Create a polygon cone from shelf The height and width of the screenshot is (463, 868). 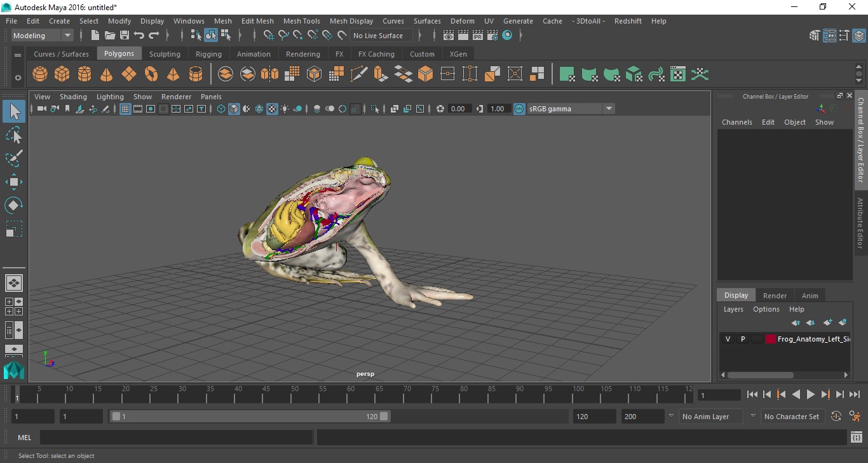pos(107,74)
